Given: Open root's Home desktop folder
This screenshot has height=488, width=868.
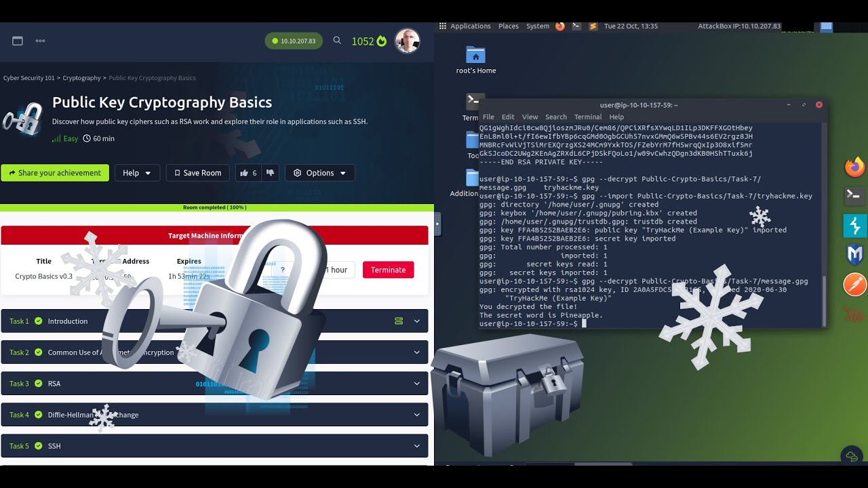Looking at the screenshot, I should pyautogui.click(x=476, y=60).
